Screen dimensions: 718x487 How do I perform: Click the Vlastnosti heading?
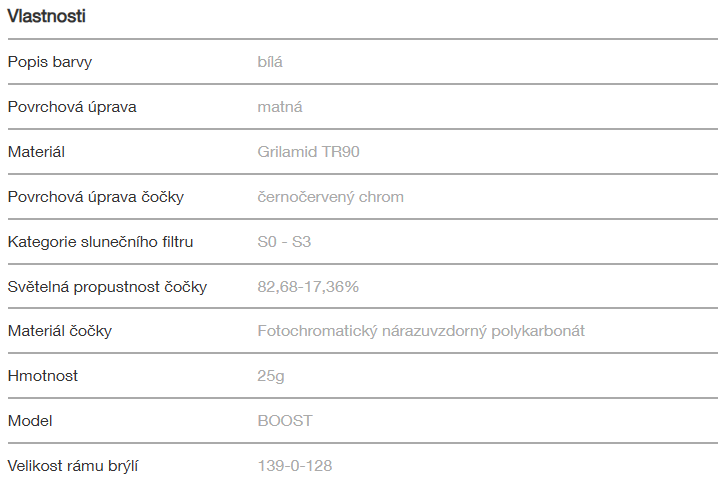point(46,16)
